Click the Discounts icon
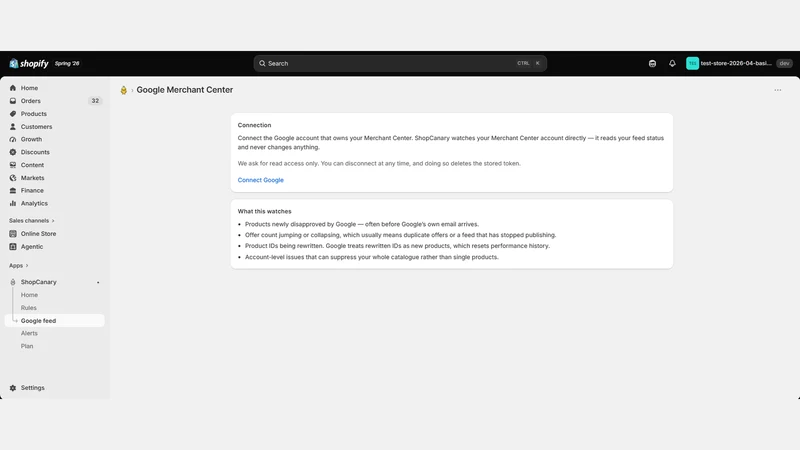800x450 pixels. (13, 152)
